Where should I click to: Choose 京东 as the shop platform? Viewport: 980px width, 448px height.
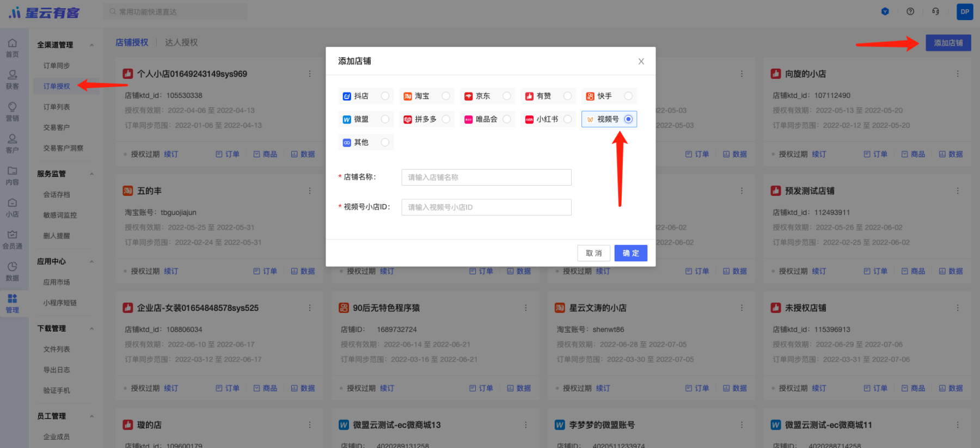point(507,96)
